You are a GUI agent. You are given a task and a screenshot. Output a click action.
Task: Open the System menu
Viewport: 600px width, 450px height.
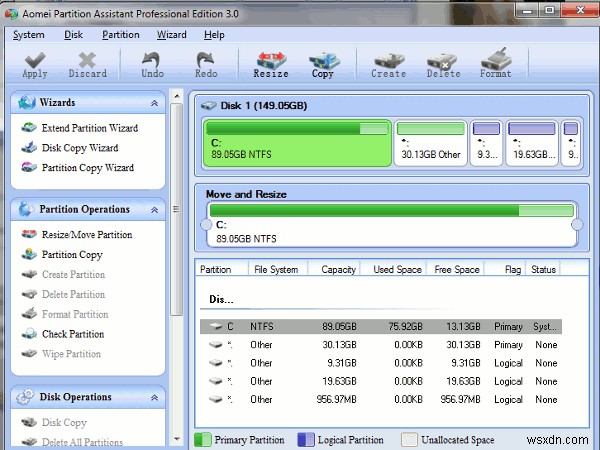[29, 35]
